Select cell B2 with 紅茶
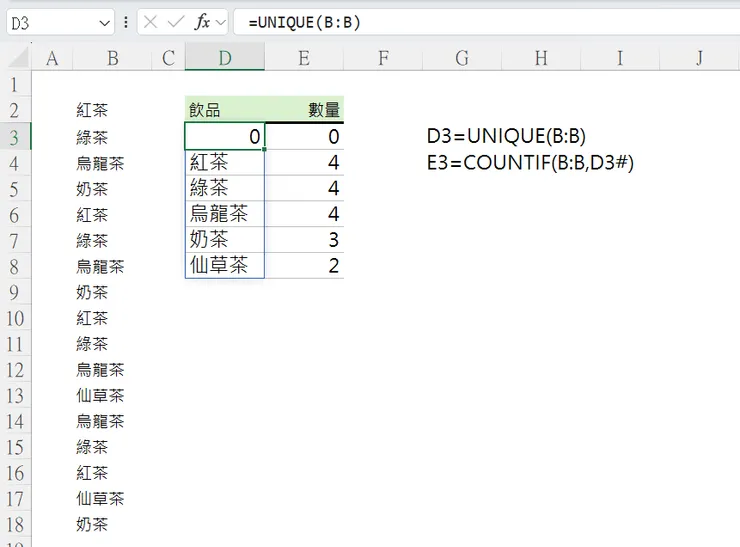Screen dimensions: 740x547 (112, 110)
